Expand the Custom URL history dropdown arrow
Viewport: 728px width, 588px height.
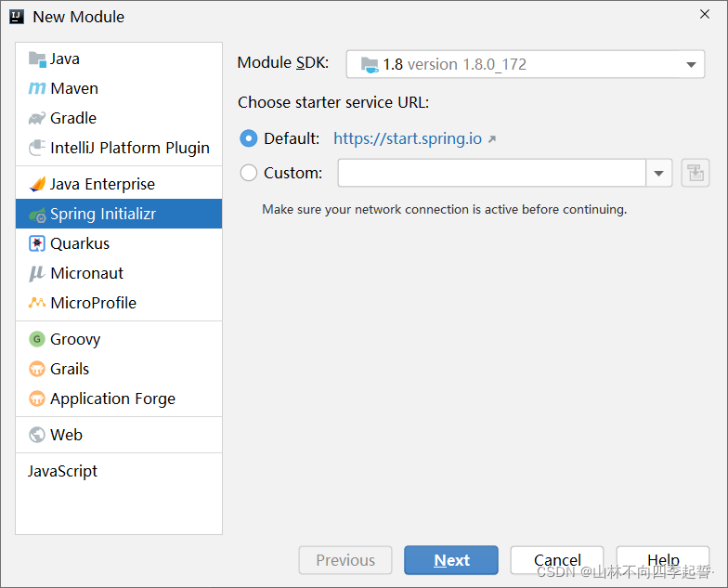[x=659, y=173]
